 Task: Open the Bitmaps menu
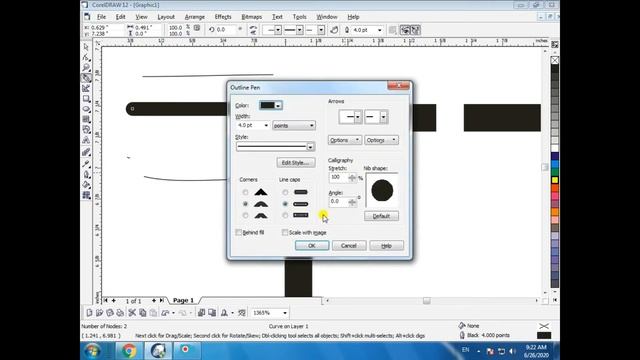tap(251, 17)
